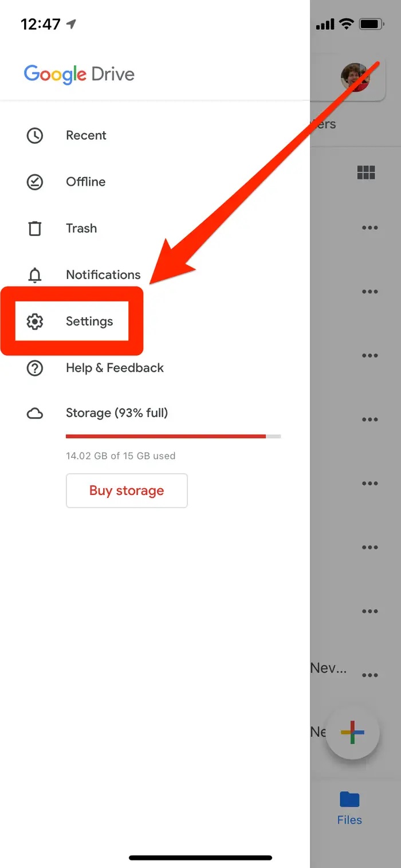Open the last file's three-dot menu
Image resolution: width=401 pixels, height=868 pixels.
[x=370, y=675]
